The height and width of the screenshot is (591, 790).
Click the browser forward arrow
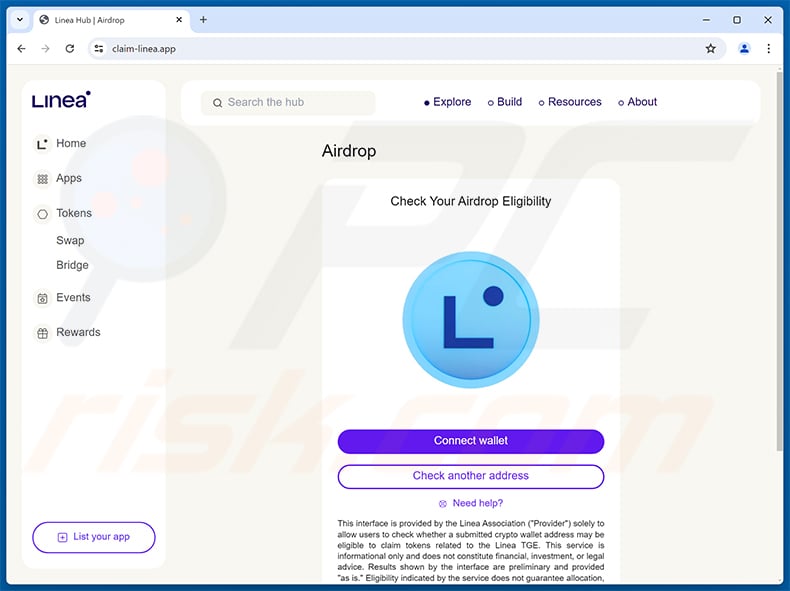45,49
